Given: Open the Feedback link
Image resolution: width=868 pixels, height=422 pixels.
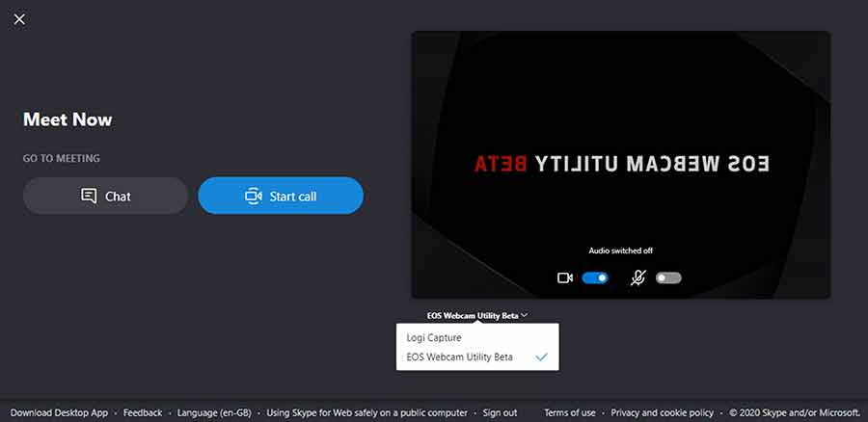Looking at the screenshot, I should click(x=143, y=412).
